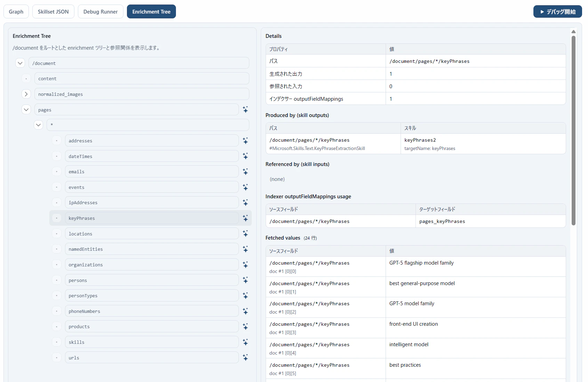This screenshot has width=588, height=382.
Task: Click the sparkle icon beside personTypes
Action: coord(245,296)
